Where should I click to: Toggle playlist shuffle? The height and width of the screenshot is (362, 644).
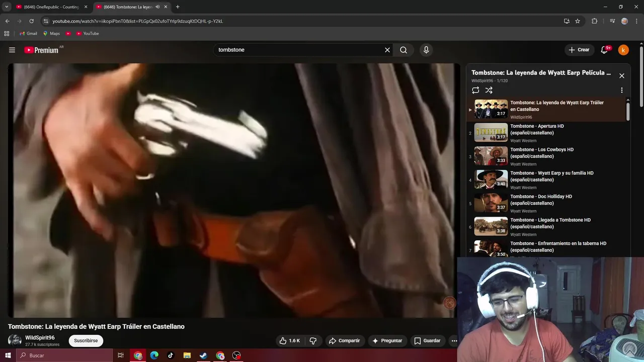pyautogui.click(x=489, y=90)
